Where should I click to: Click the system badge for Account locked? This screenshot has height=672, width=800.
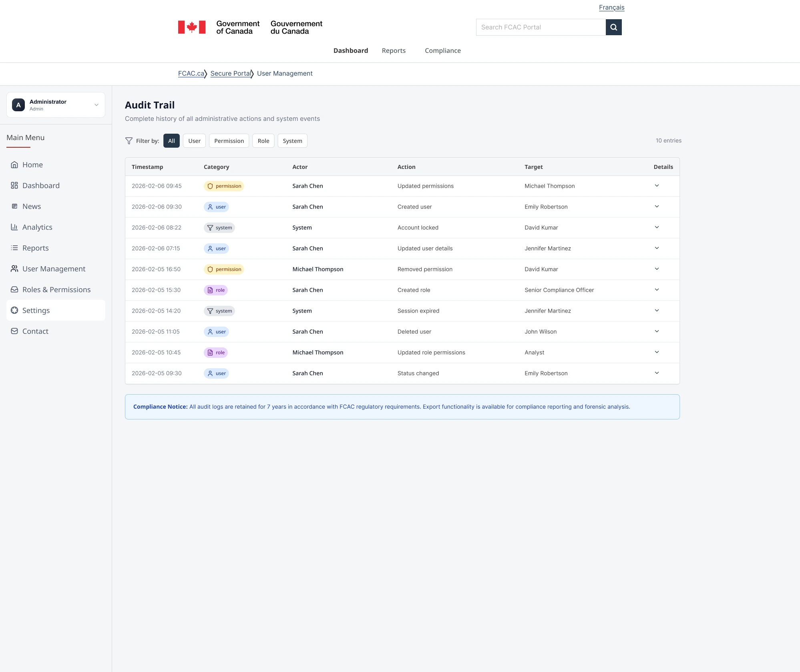219,228
